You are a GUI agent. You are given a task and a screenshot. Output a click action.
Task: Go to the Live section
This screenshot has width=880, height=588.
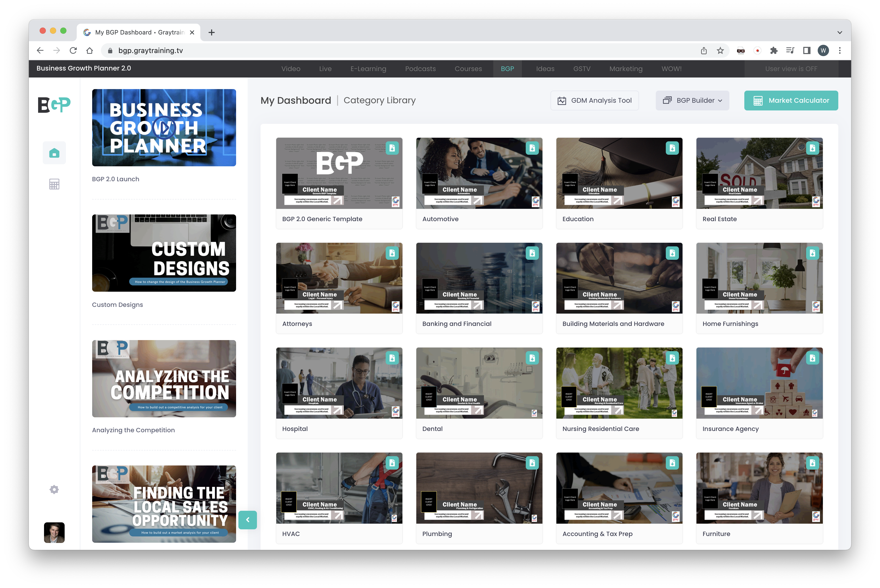point(325,69)
